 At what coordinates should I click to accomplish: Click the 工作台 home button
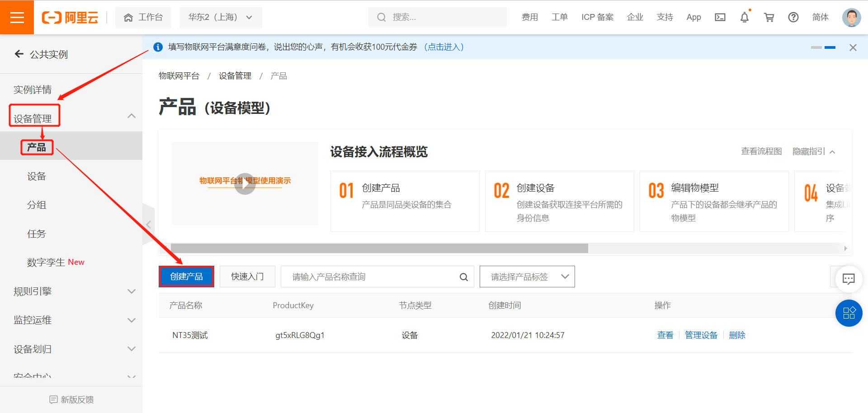[x=143, y=17]
